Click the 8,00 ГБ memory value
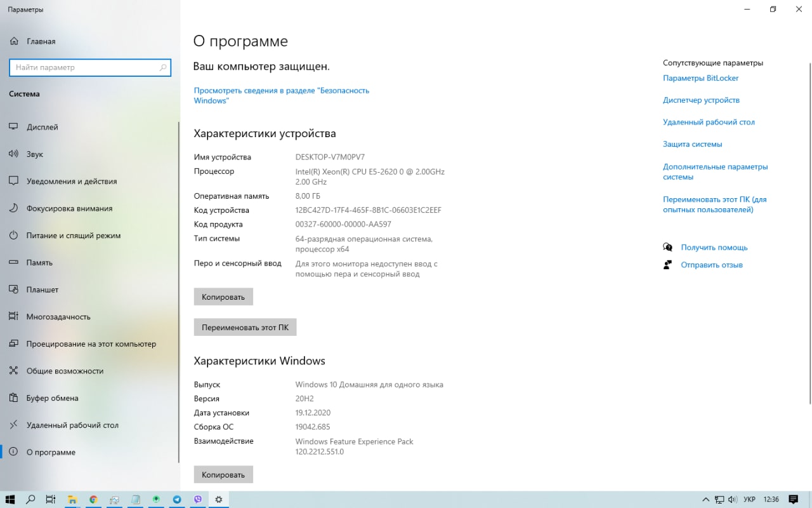The width and height of the screenshot is (812, 508). (x=308, y=196)
